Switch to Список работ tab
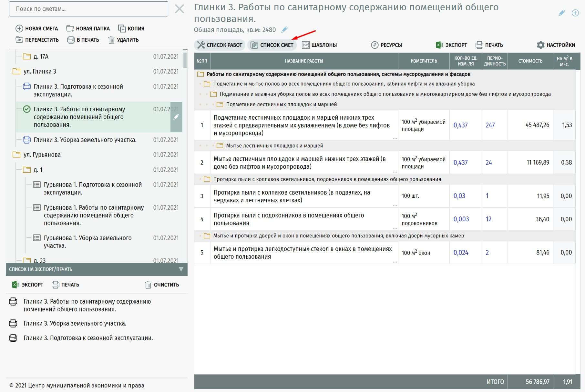Image resolution: width=585 pixels, height=392 pixels. [220, 45]
